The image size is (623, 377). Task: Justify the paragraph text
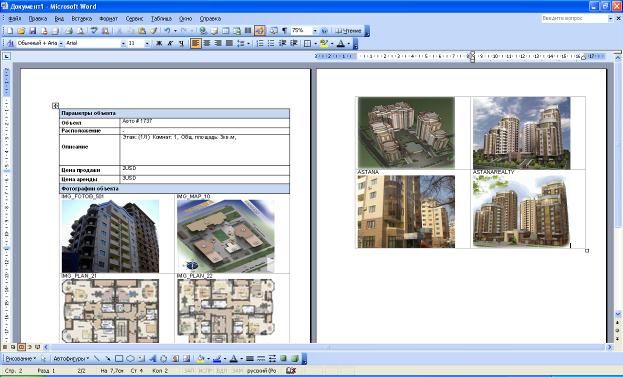pyautogui.click(x=229, y=43)
